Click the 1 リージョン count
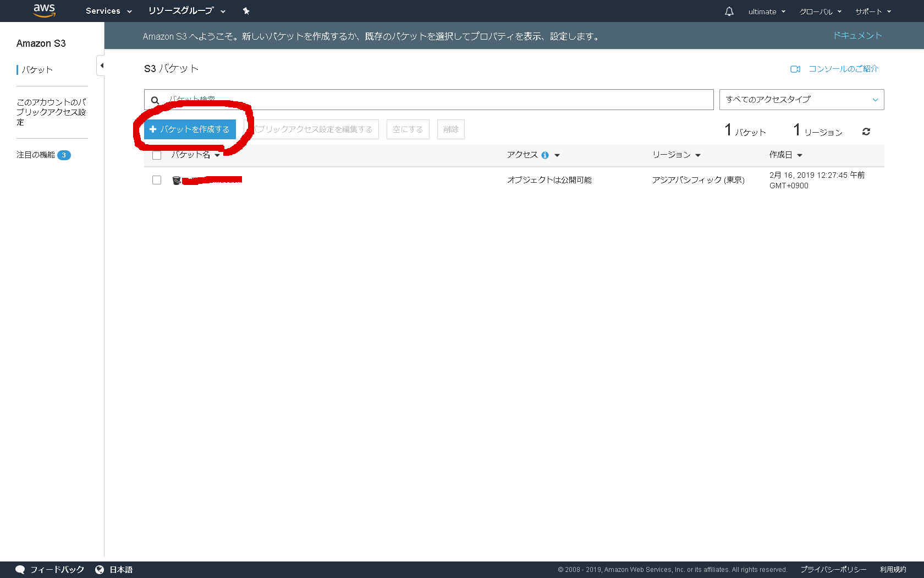The height and width of the screenshot is (578, 924). (817, 130)
